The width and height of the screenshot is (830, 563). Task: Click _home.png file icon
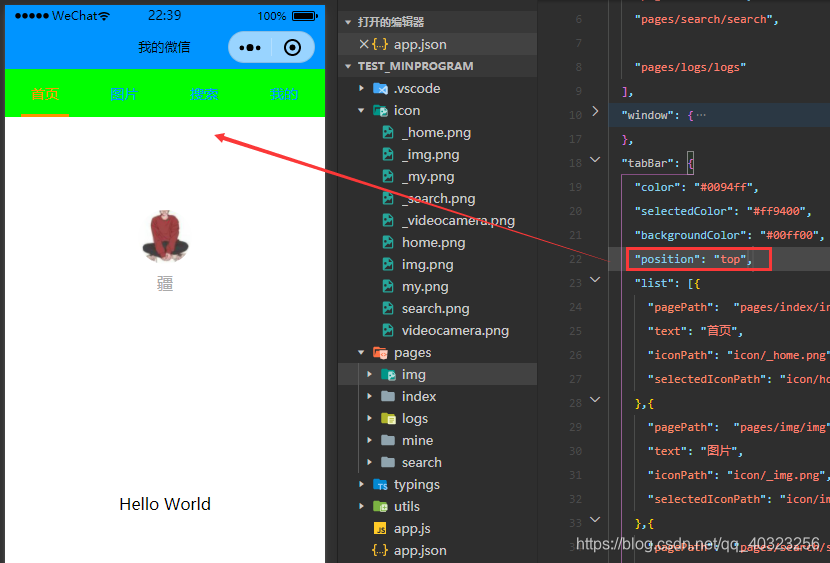point(388,132)
